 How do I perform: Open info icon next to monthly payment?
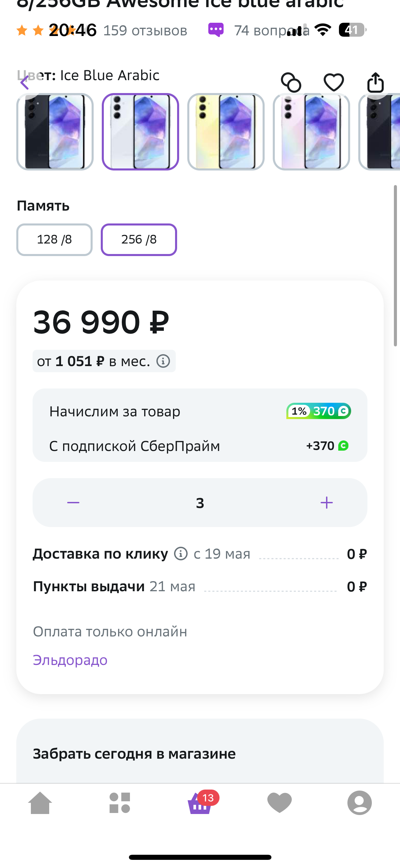click(x=163, y=361)
